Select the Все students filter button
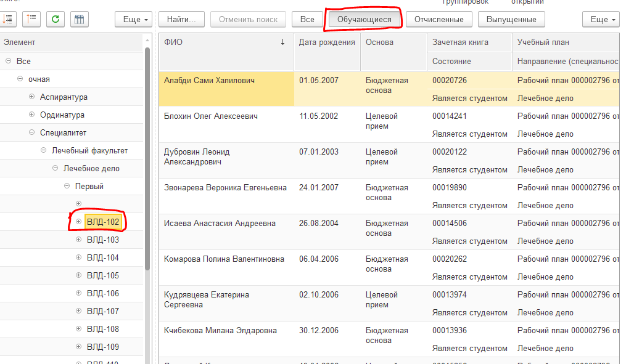 307,20
